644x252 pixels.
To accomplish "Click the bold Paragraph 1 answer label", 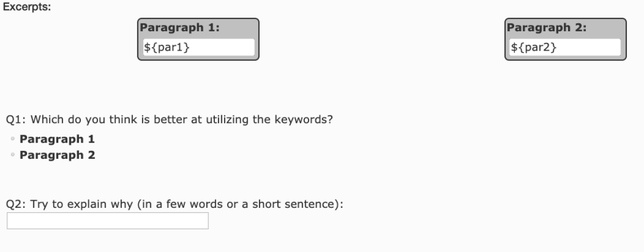I will point(57,139).
